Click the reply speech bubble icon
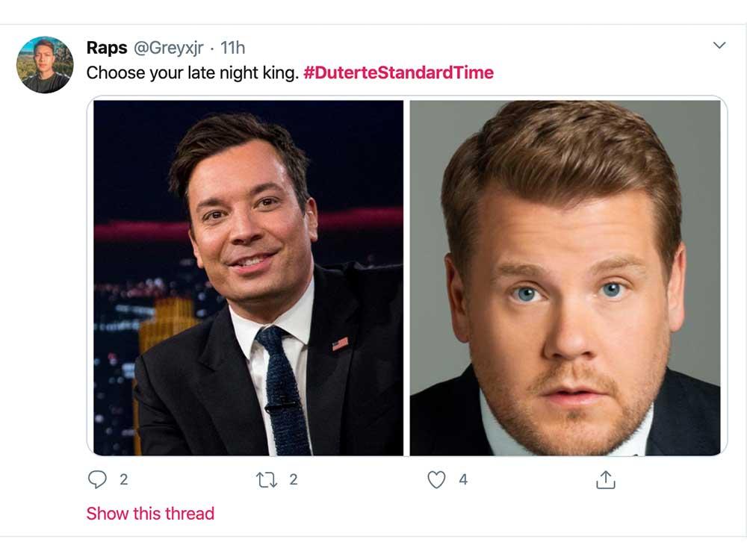 click(x=97, y=480)
